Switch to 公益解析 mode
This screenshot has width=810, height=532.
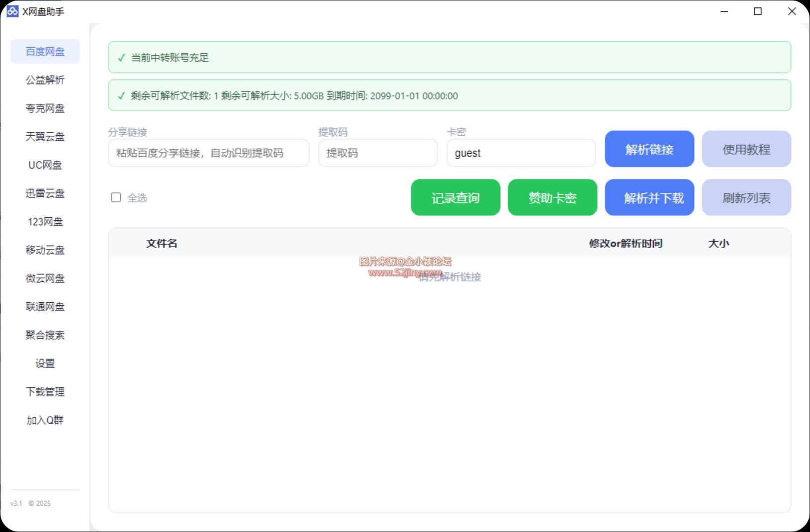coord(45,80)
